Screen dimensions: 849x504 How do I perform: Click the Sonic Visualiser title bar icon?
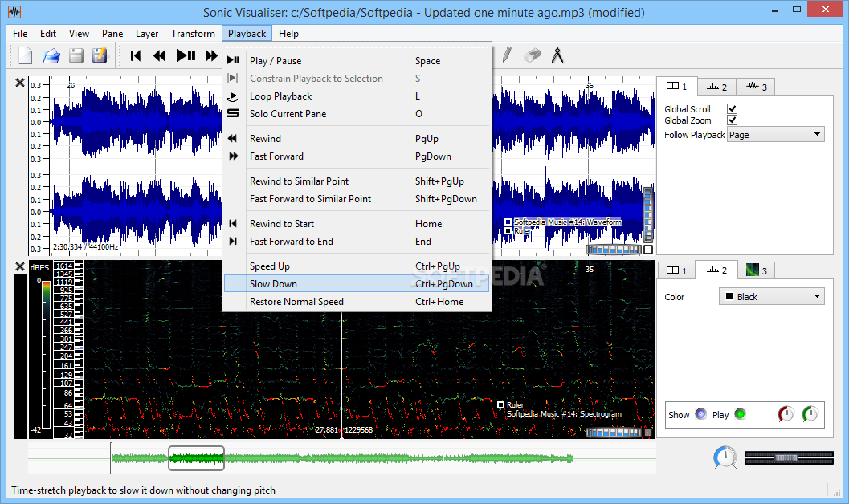click(x=14, y=12)
